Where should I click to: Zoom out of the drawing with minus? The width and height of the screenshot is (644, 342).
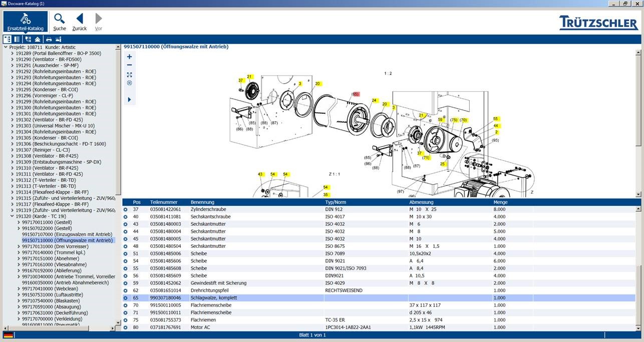129,65
